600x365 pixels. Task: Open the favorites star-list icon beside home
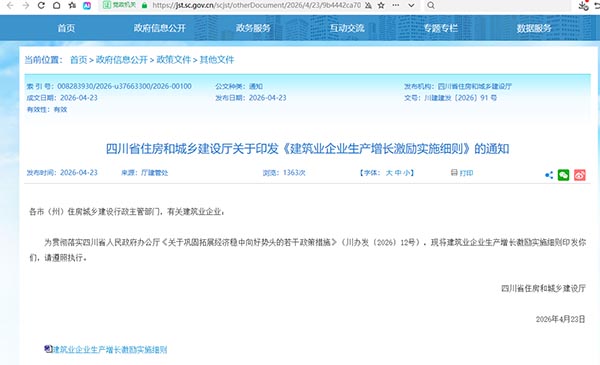click(72, 5)
